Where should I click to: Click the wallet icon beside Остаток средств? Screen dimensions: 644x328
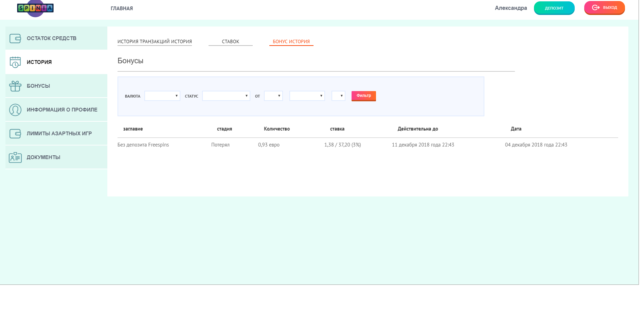(x=15, y=38)
